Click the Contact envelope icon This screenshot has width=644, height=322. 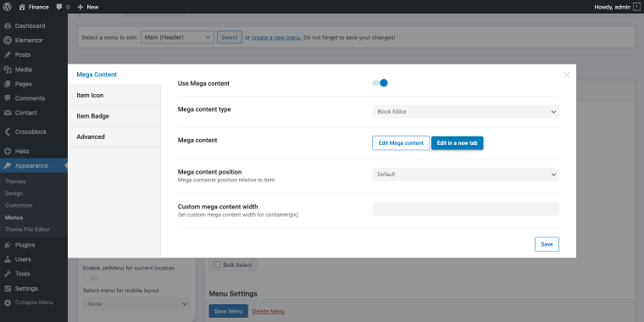[7, 113]
